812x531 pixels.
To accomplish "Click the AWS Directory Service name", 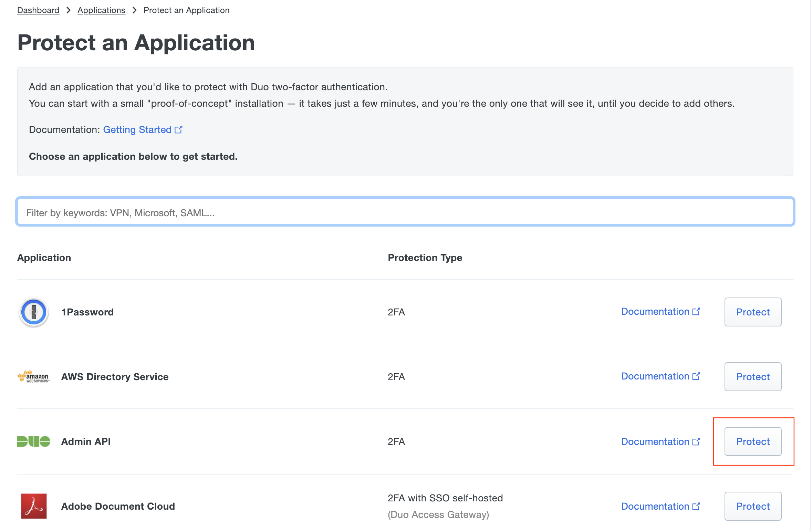I will click(x=115, y=377).
